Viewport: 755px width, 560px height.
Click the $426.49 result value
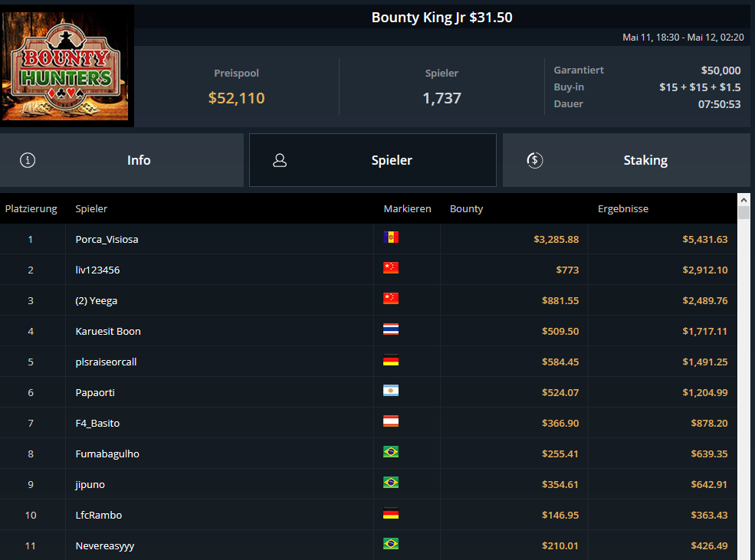(709, 546)
